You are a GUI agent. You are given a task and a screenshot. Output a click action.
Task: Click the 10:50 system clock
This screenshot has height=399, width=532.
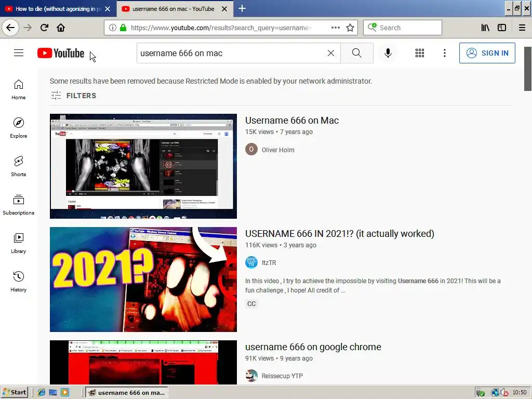519,393
